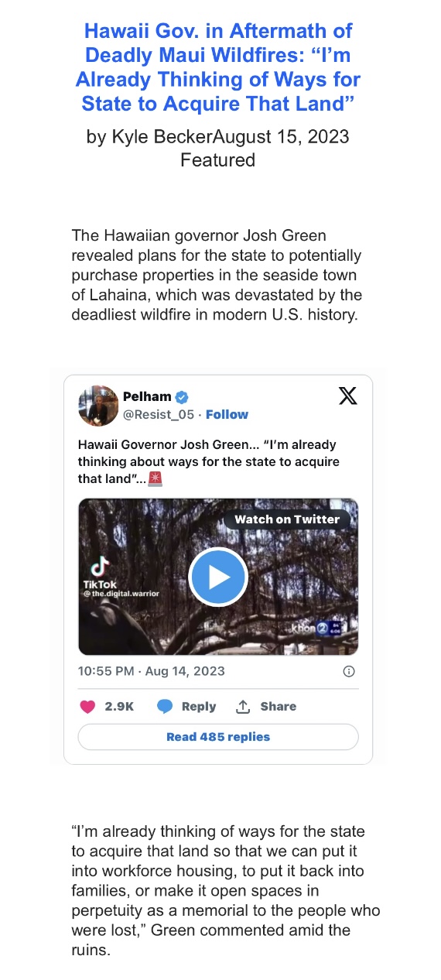Open the article headline link
This screenshot has width=441, height=980.
218,67
